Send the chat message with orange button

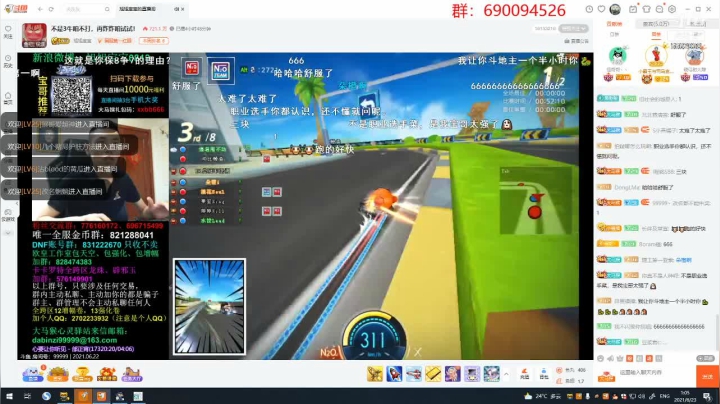pyautogui.click(x=707, y=376)
